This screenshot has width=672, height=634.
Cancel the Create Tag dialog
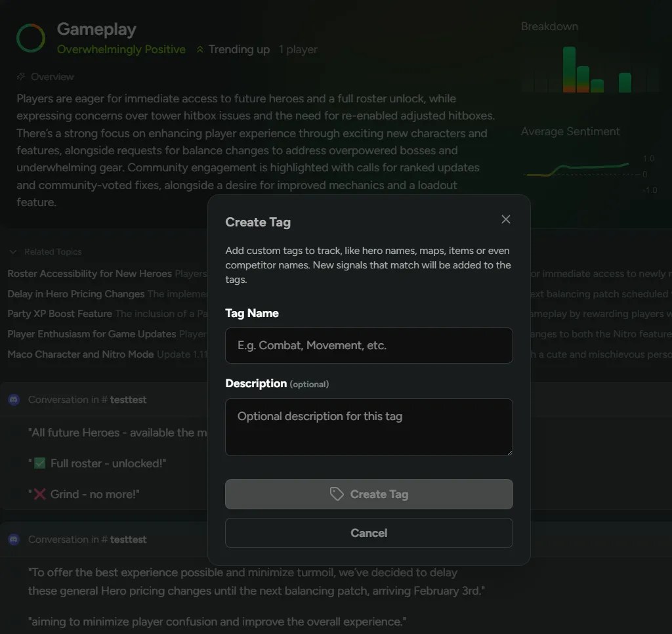click(x=369, y=533)
